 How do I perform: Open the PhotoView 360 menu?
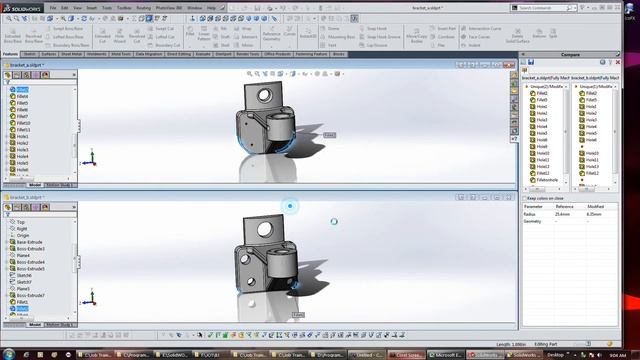coord(169,8)
